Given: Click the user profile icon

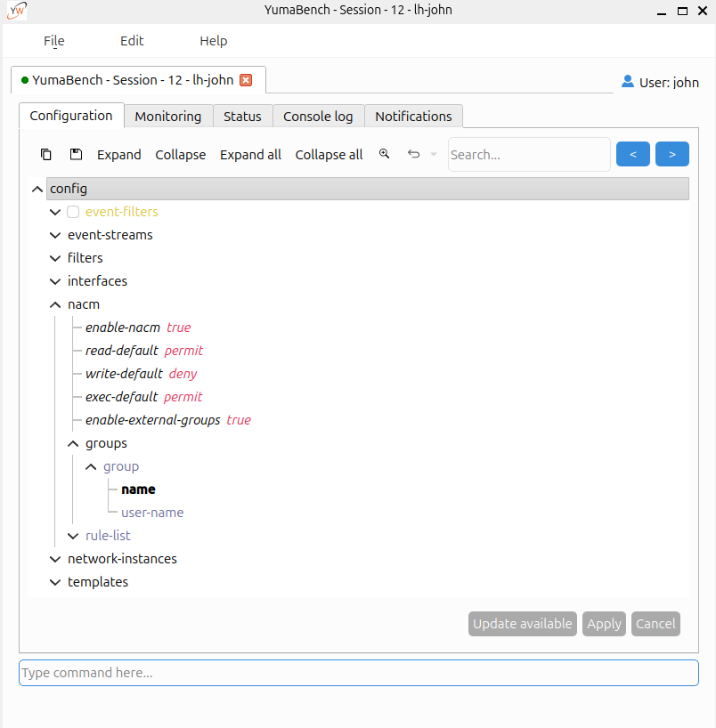Looking at the screenshot, I should [628, 82].
